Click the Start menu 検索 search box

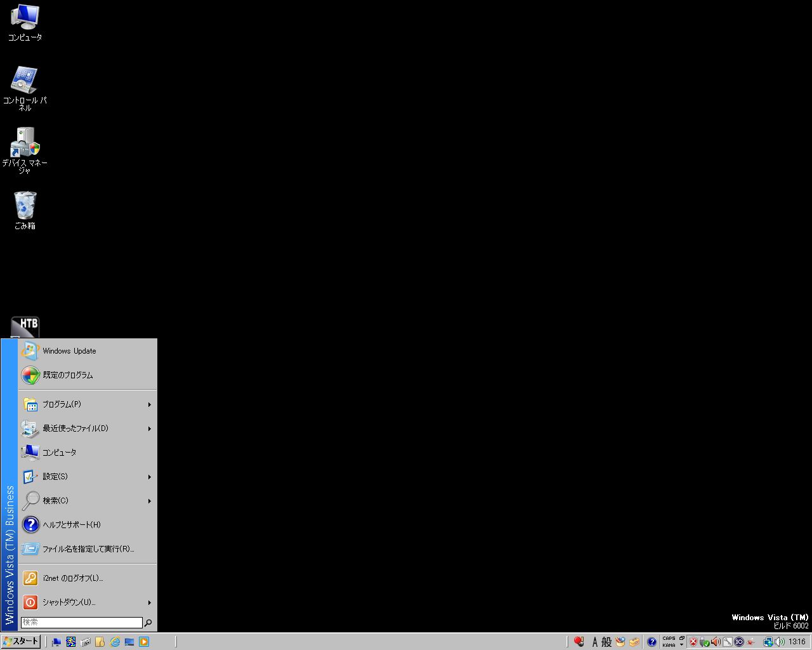82,623
